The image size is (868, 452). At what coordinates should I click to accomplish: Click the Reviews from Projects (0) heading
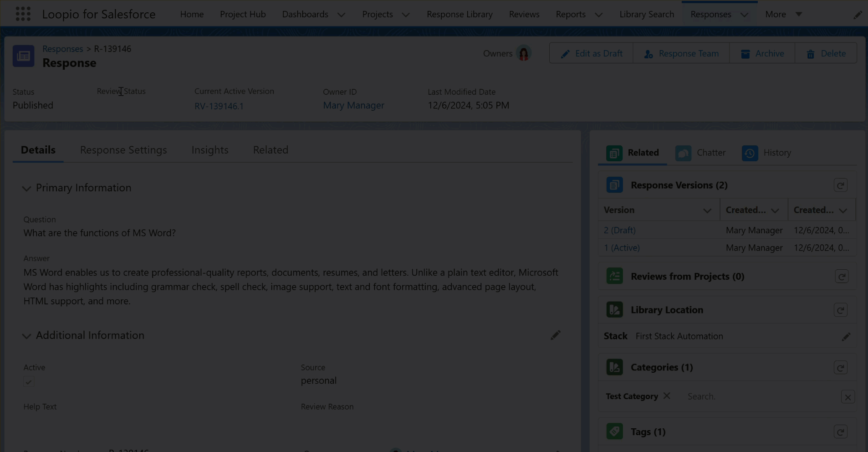pos(687,276)
